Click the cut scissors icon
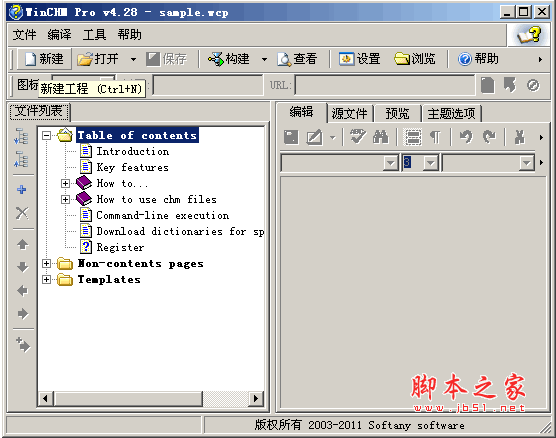Image resolution: width=556 pixels, height=438 pixels. [x=520, y=137]
